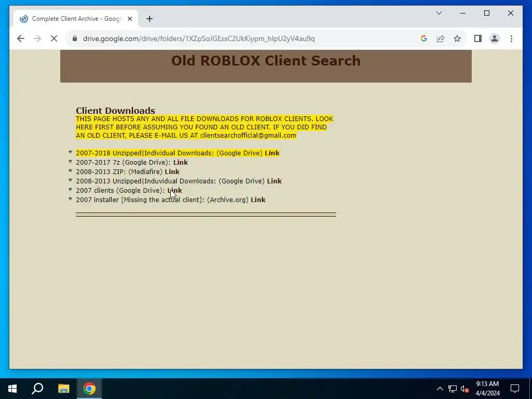Open link for 2007-2017 7z
Screen dimensions: 532x399
coord(180,163)
